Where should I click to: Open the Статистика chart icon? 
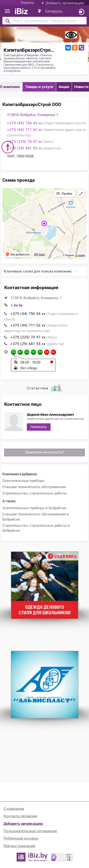56,388
